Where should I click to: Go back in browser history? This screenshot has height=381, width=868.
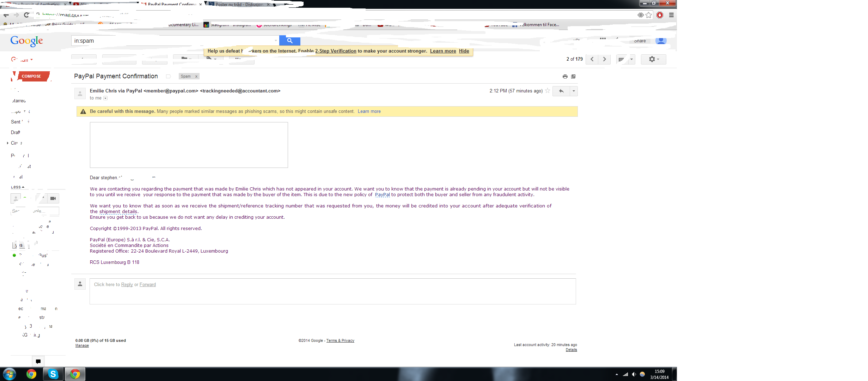click(x=6, y=15)
